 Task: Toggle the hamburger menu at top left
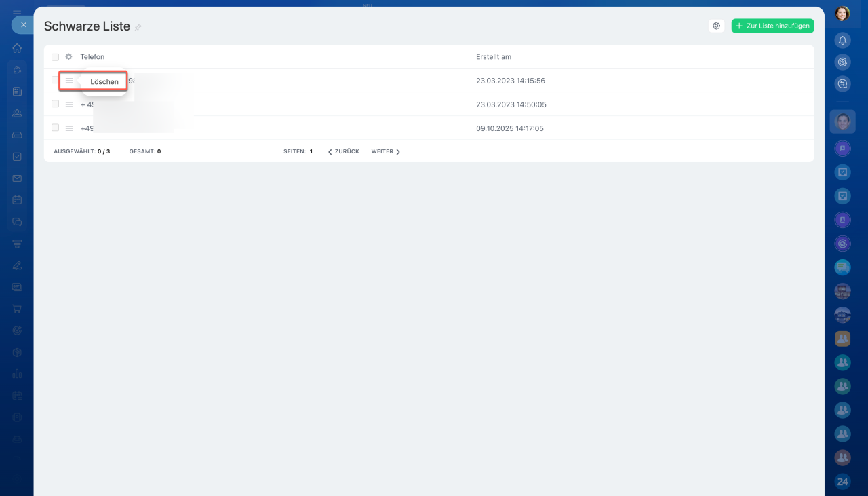click(17, 12)
